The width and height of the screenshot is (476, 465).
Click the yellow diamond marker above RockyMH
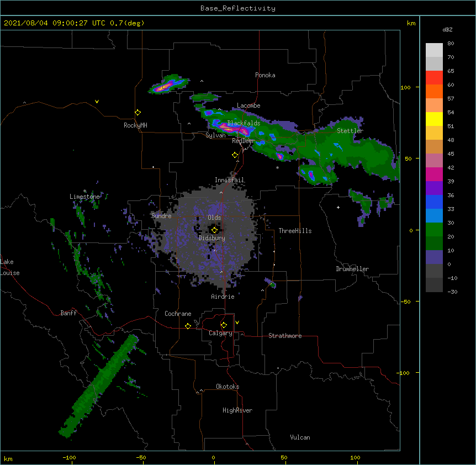coord(137,113)
